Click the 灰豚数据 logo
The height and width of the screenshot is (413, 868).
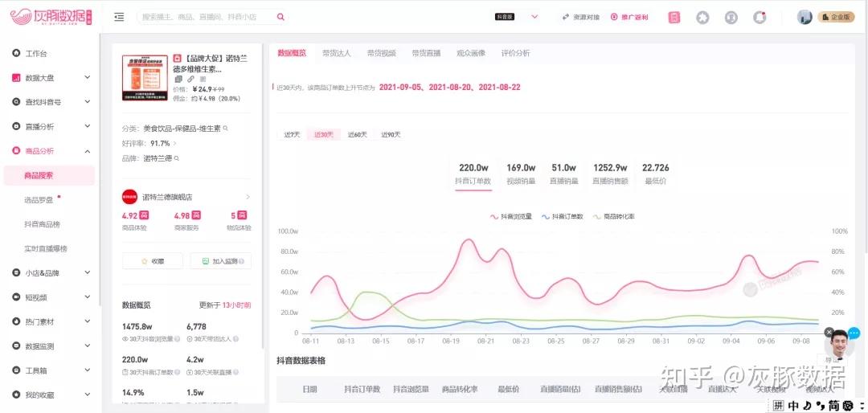(51, 17)
